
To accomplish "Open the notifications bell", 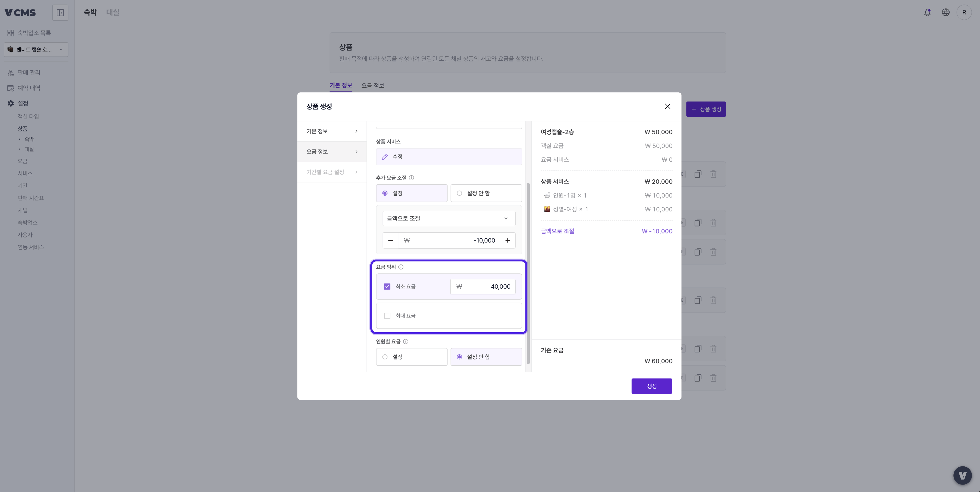I will (927, 12).
